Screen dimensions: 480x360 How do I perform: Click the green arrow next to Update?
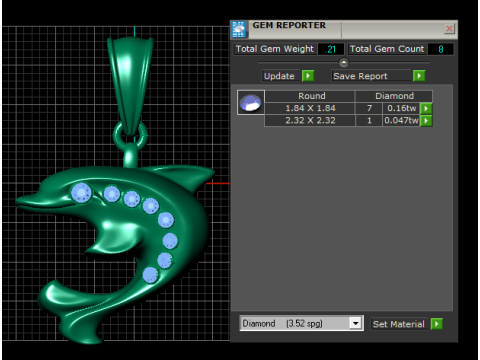[308, 76]
